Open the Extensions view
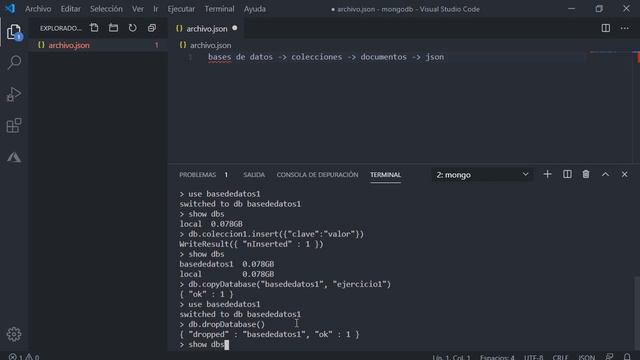640x360 pixels. tap(14, 125)
